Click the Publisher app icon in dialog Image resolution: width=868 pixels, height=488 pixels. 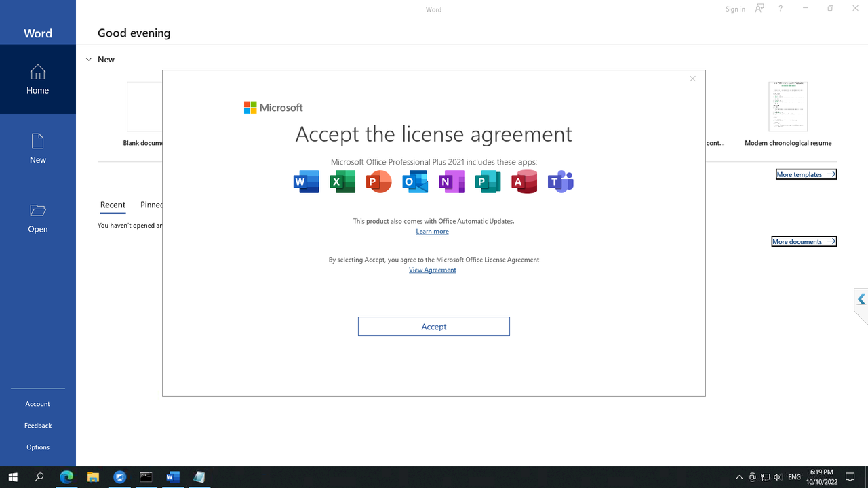coord(488,182)
